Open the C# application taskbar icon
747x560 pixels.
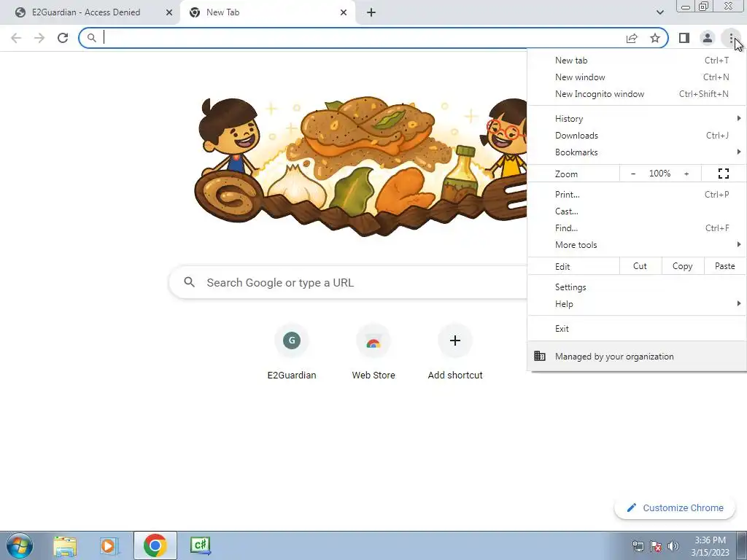(200, 545)
